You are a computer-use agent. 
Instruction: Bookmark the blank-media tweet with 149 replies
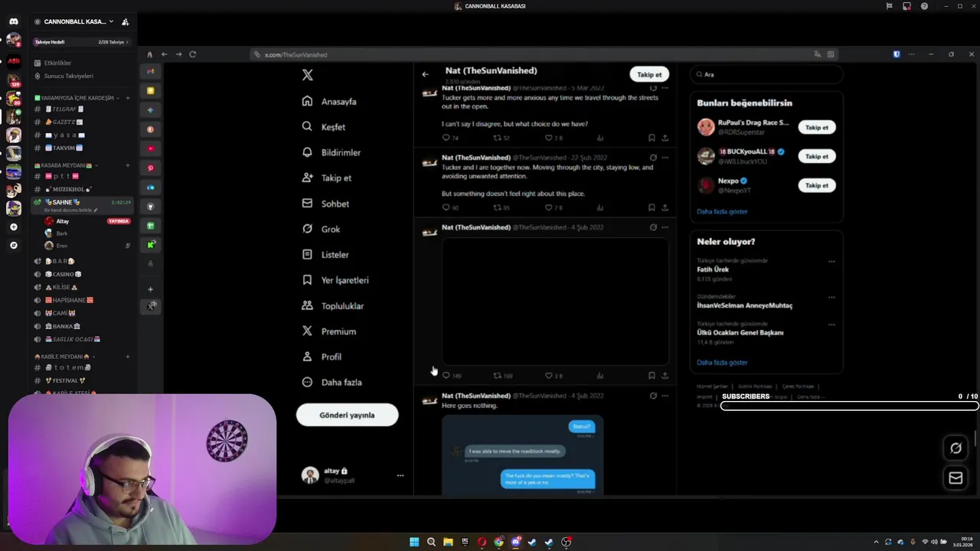click(652, 376)
